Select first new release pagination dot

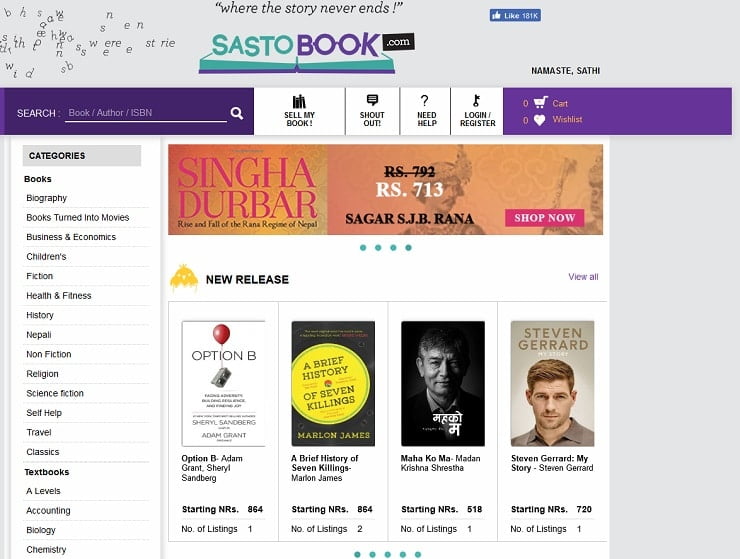point(357,554)
